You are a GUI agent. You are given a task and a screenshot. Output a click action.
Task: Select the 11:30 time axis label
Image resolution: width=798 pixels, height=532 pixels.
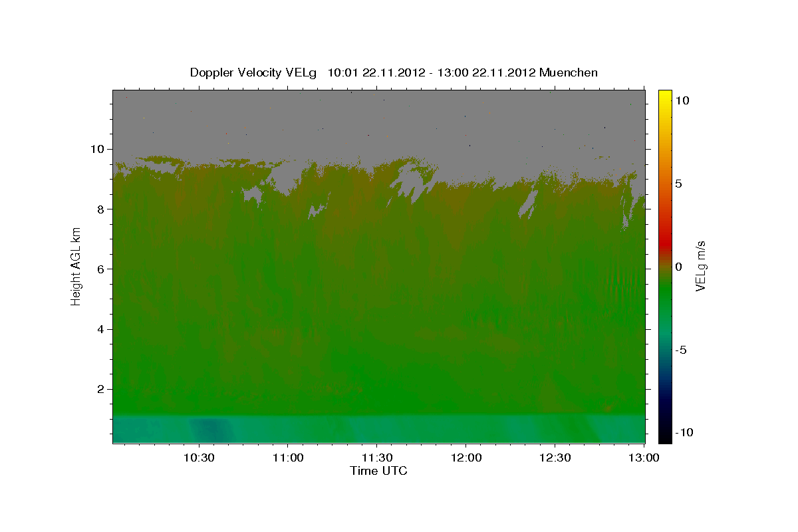point(377,458)
